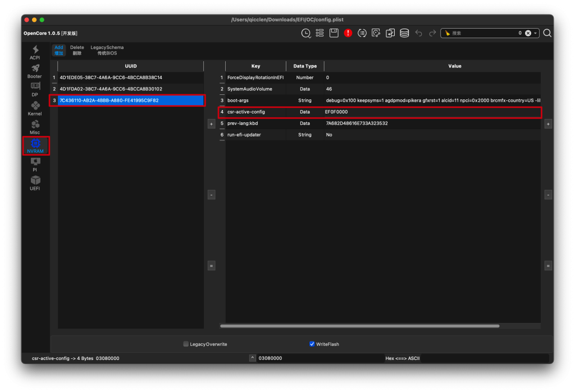The height and width of the screenshot is (392, 575).
Task: Click the Number data type of ForceDisplayRotationInEFI
Action: [305, 78]
